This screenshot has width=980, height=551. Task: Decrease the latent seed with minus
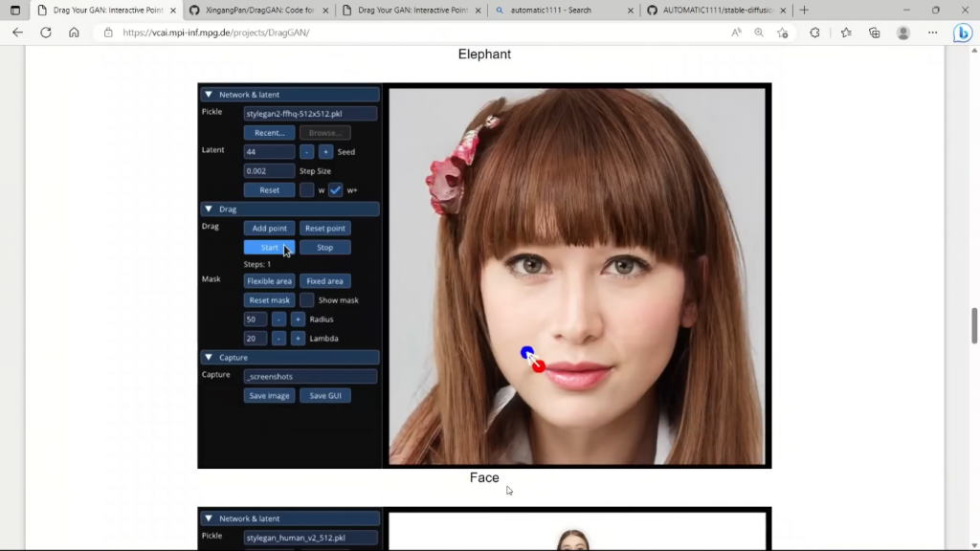(306, 152)
